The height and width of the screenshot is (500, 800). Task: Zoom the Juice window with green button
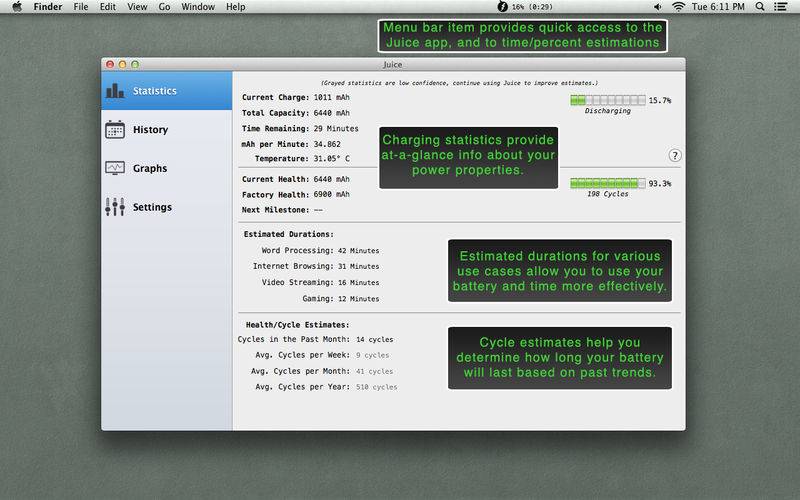coord(135,64)
